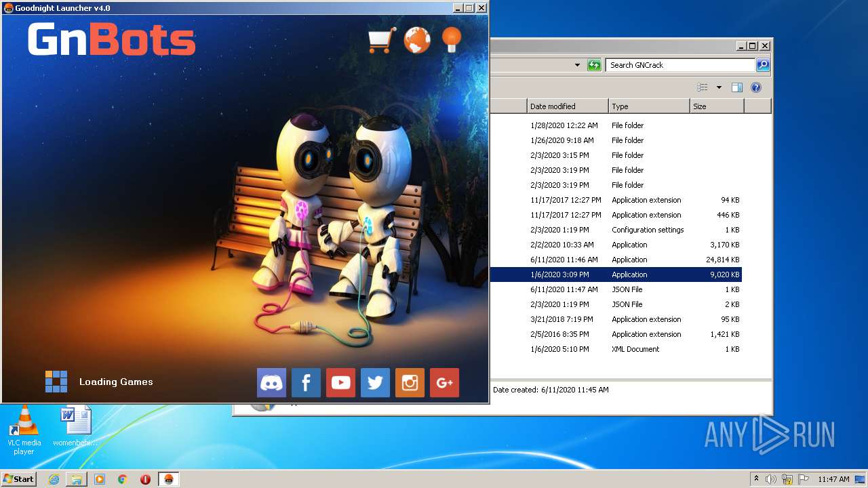Click the GnBots logo
Image resolution: width=868 pixels, height=488 pixels.
[111, 39]
